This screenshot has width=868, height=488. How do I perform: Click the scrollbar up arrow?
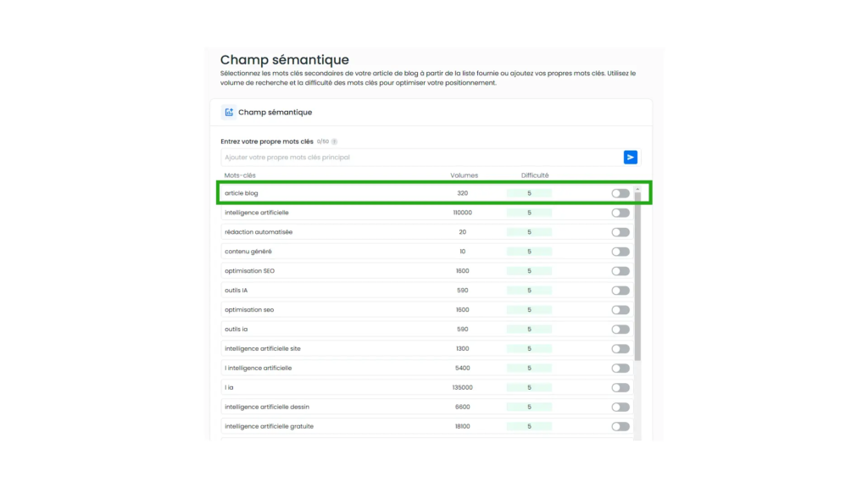point(637,189)
